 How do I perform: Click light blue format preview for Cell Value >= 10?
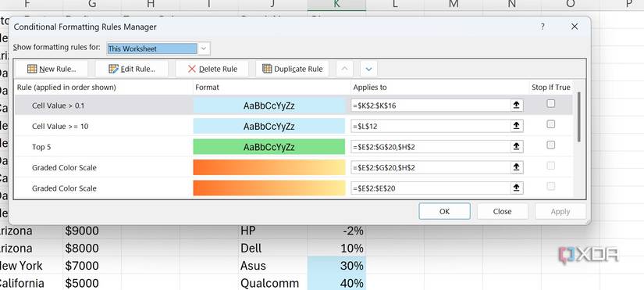tap(269, 127)
